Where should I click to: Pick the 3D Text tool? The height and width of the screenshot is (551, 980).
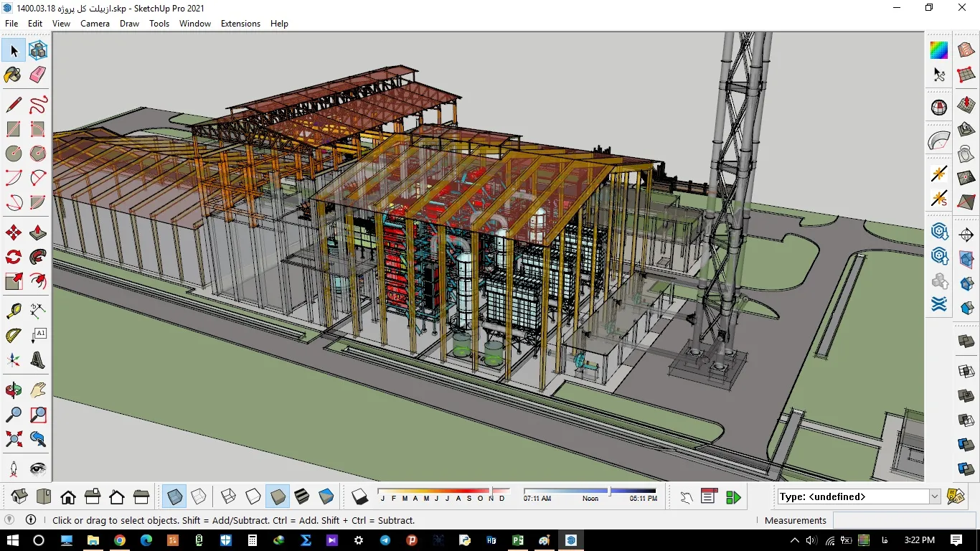coord(37,359)
